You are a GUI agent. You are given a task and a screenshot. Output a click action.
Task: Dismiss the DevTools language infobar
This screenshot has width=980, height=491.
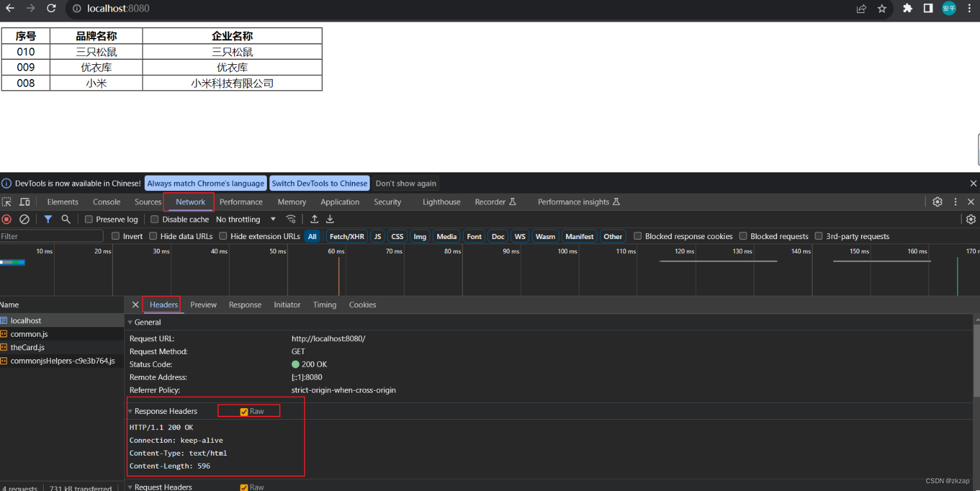tap(973, 183)
